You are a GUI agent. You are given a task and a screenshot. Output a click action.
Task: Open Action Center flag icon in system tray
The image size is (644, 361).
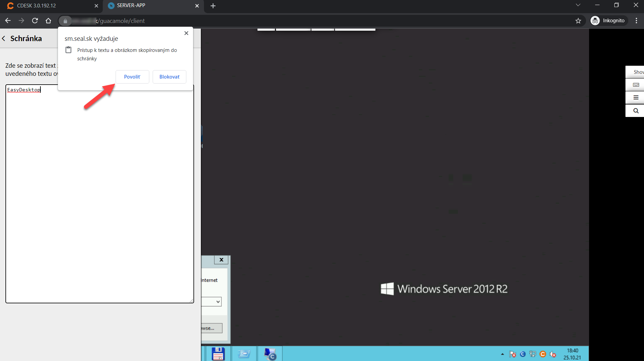click(513, 354)
